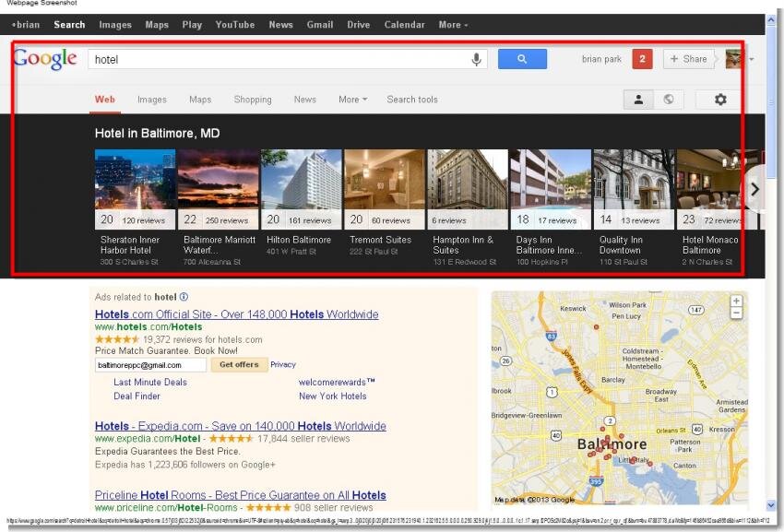784x532 pixels.
Task: Open +brian in the top bar
Action: tap(26, 25)
